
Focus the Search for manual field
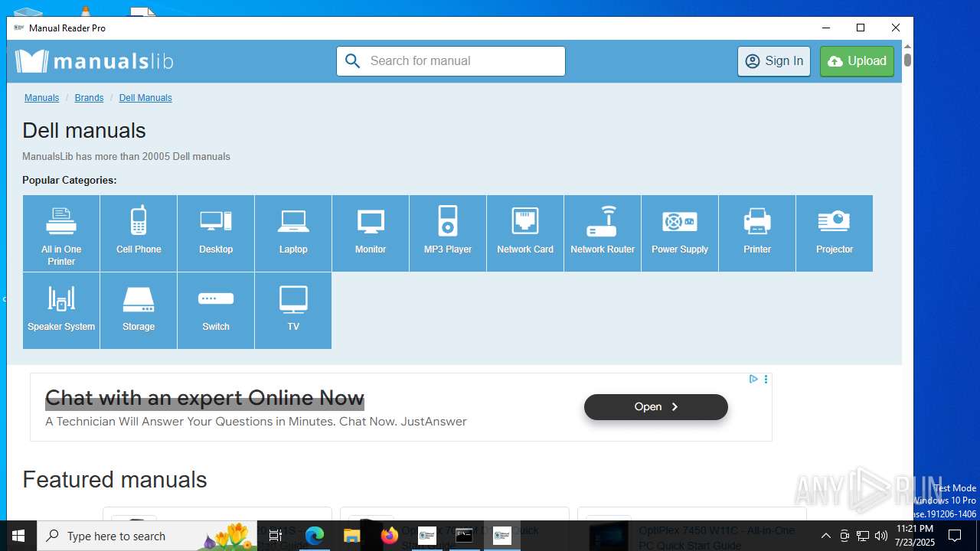coord(451,61)
